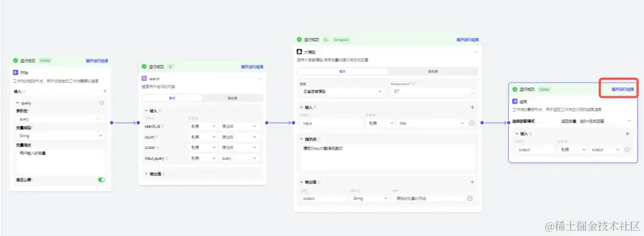Image resolution: width=644 pixels, height=236 pixels.
Task: Expand run results on the LLM node
Action: [x=468, y=40]
